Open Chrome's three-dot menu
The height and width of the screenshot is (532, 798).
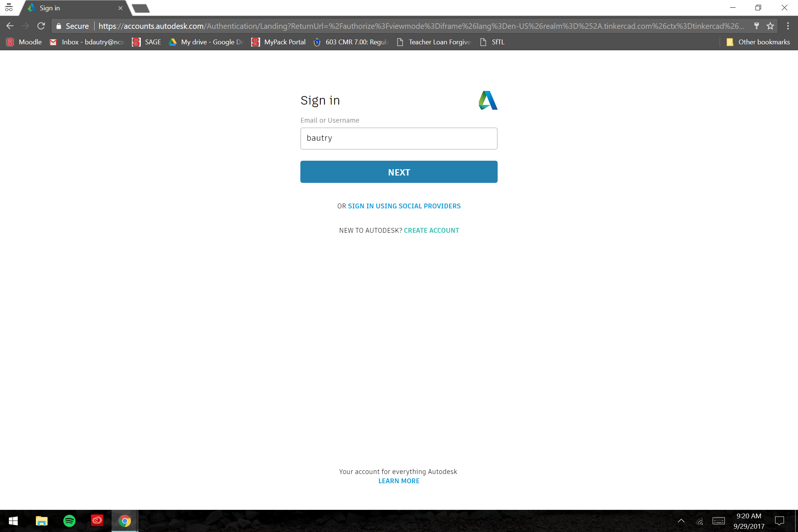(x=788, y=26)
